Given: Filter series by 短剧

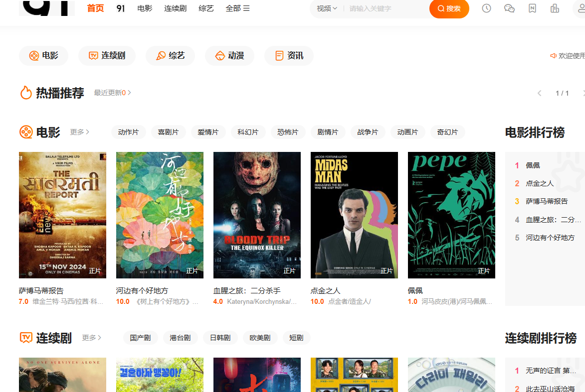Looking at the screenshot, I should (x=296, y=338).
